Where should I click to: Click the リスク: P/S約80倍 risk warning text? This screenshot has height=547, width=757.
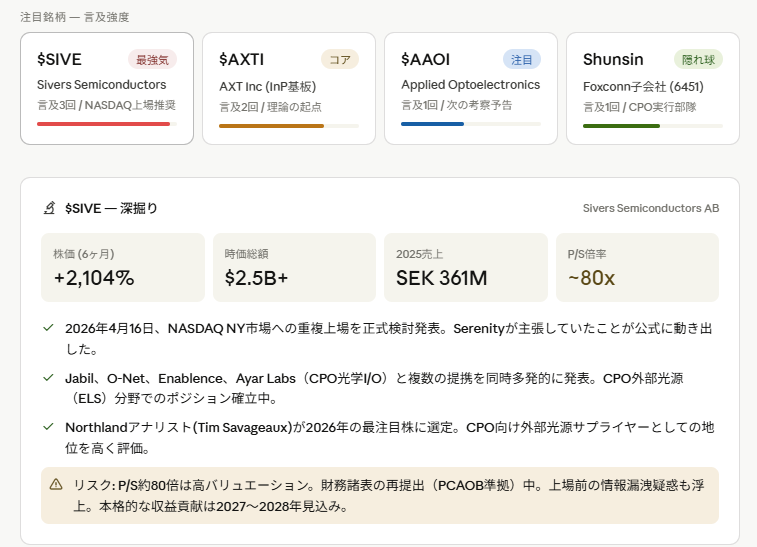coord(389,495)
